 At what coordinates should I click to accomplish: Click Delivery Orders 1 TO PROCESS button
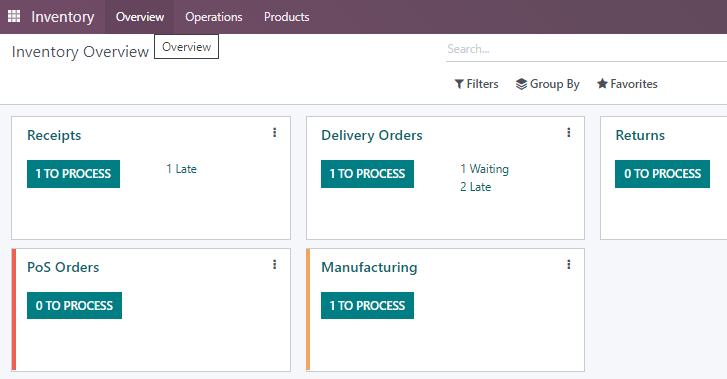click(367, 174)
